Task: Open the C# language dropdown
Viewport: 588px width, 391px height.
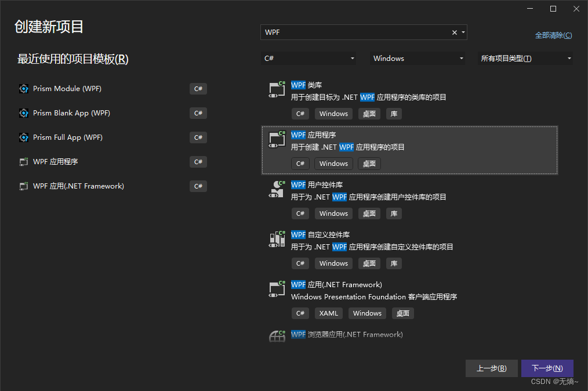Action: (309, 58)
